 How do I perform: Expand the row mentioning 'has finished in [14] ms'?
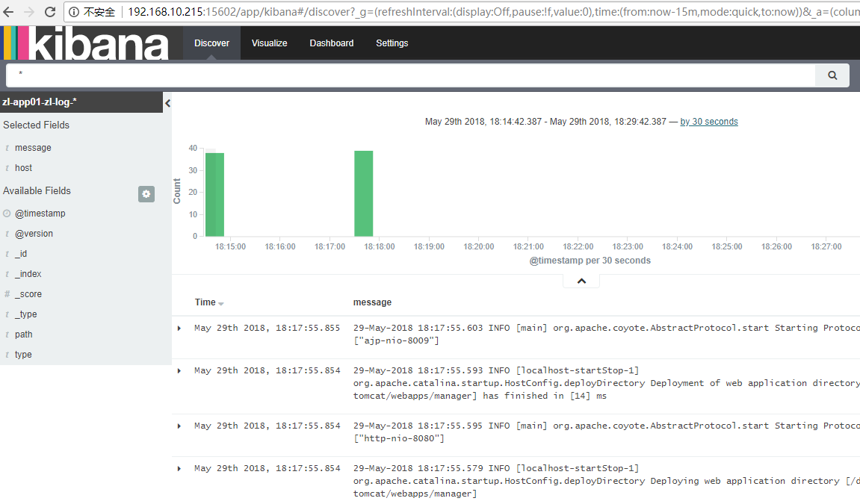point(179,371)
